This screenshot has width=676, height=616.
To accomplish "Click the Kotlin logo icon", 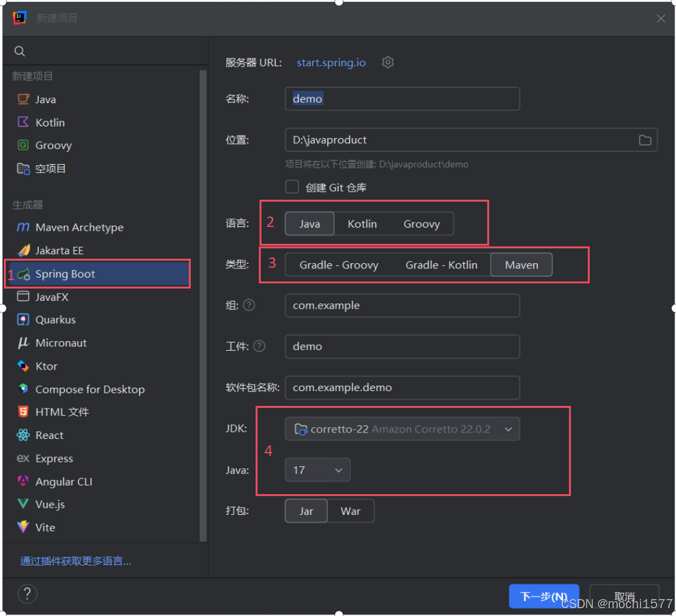I will [x=23, y=122].
